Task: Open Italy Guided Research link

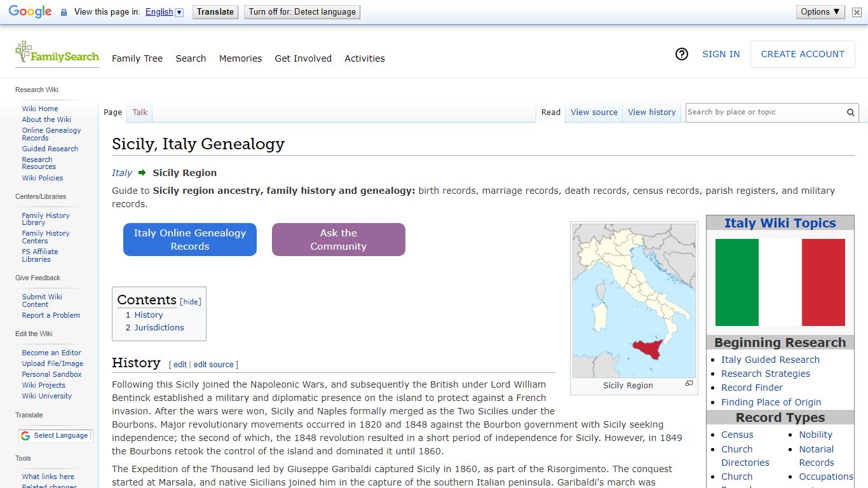Action: coord(770,360)
